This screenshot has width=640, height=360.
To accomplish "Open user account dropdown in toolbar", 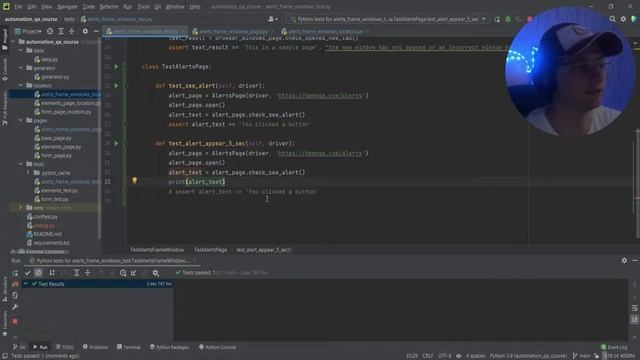I will (x=273, y=19).
